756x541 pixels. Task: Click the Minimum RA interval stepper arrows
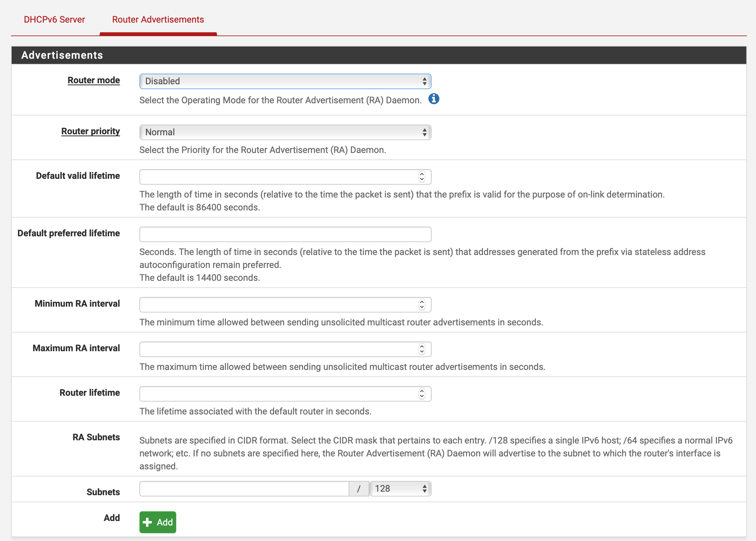[422, 304]
